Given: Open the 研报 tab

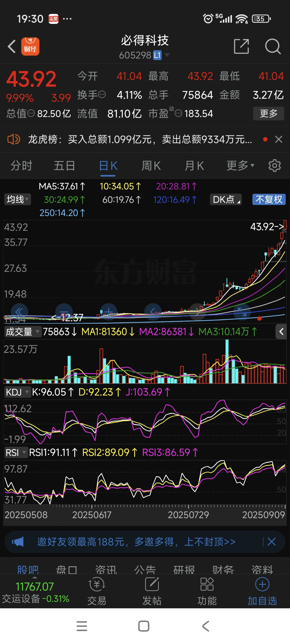Looking at the screenshot, I should point(184,569).
